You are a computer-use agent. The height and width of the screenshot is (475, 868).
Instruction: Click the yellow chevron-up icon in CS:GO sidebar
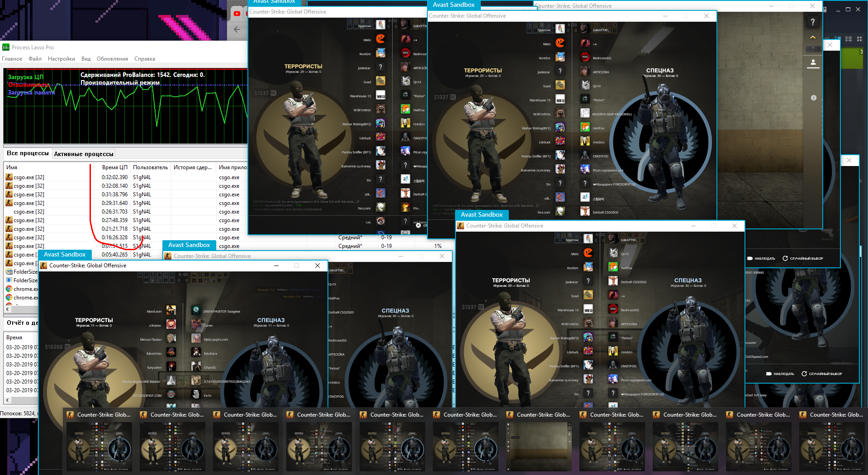(x=813, y=37)
